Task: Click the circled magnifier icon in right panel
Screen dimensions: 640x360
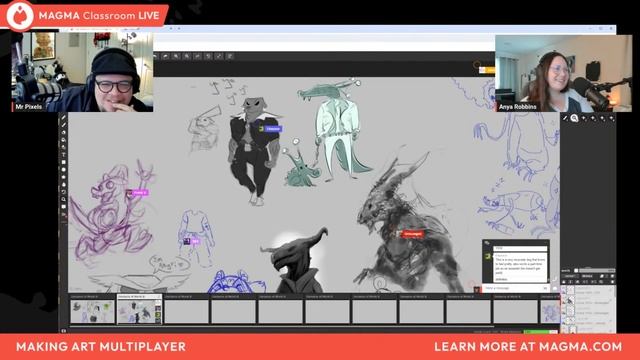Action: click(574, 118)
